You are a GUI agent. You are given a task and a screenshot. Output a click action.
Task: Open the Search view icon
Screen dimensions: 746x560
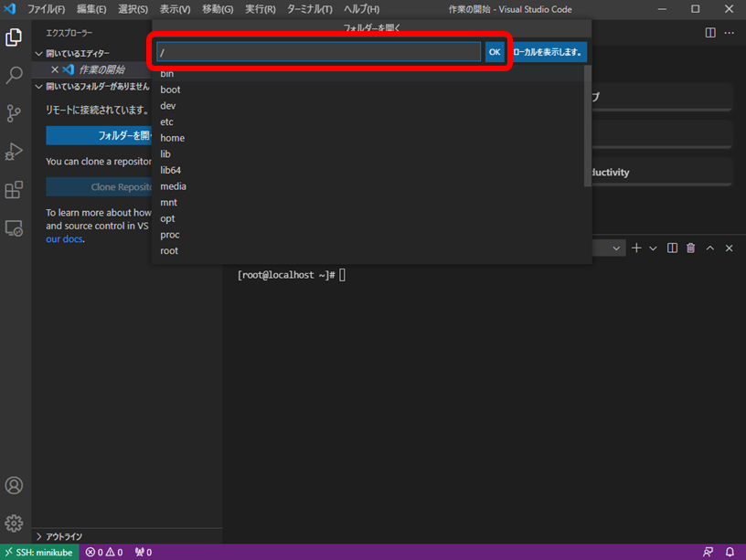14,75
